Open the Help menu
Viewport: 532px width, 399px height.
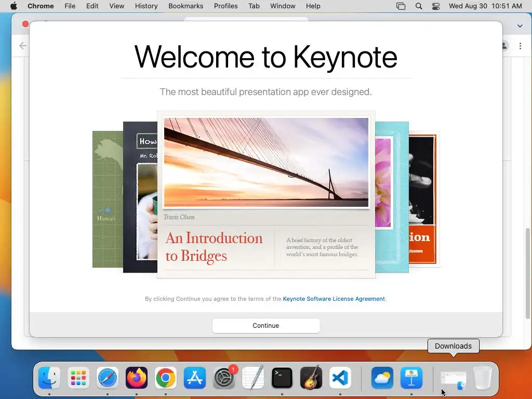point(313,6)
